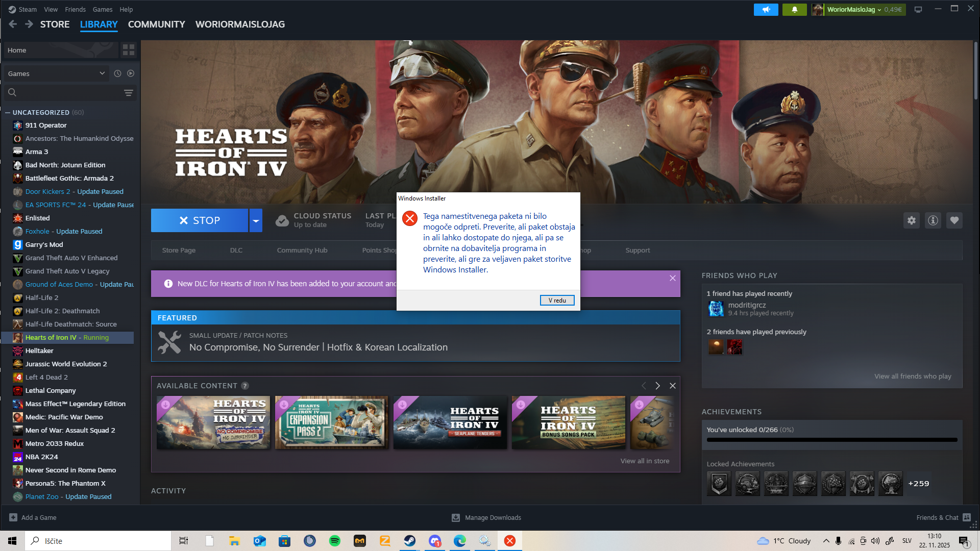Open Steam icon in Windows taskbar

pyautogui.click(x=410, y=541)
